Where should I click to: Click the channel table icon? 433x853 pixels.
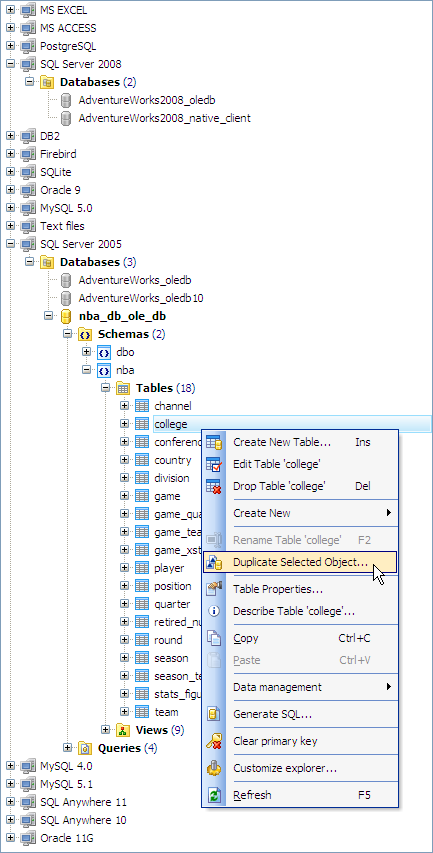(142, 406)
